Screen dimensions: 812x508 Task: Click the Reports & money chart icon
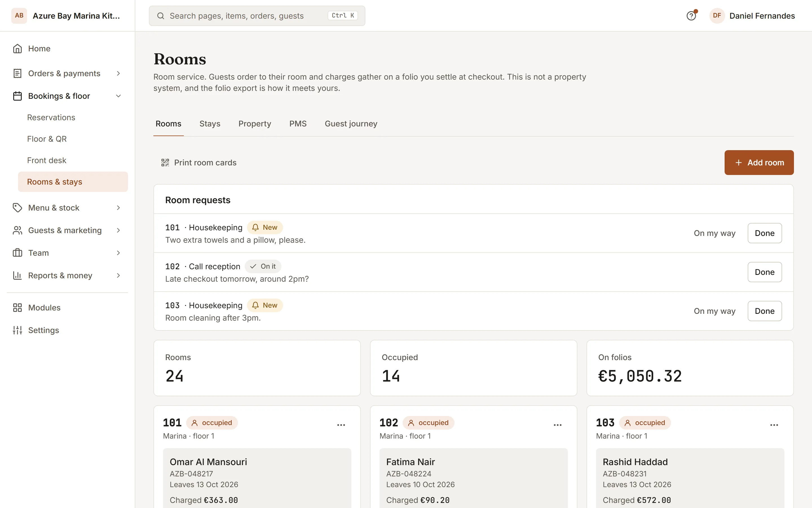(17, 275)
